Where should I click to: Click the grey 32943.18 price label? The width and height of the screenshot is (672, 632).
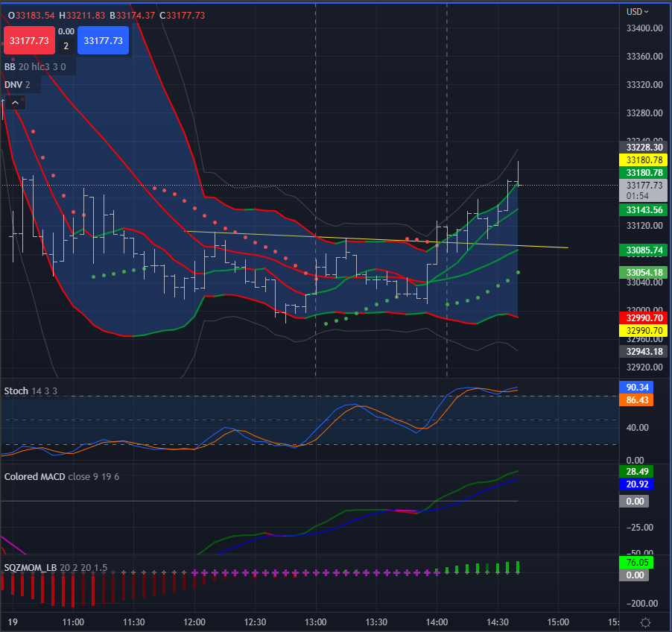[644, 351]
